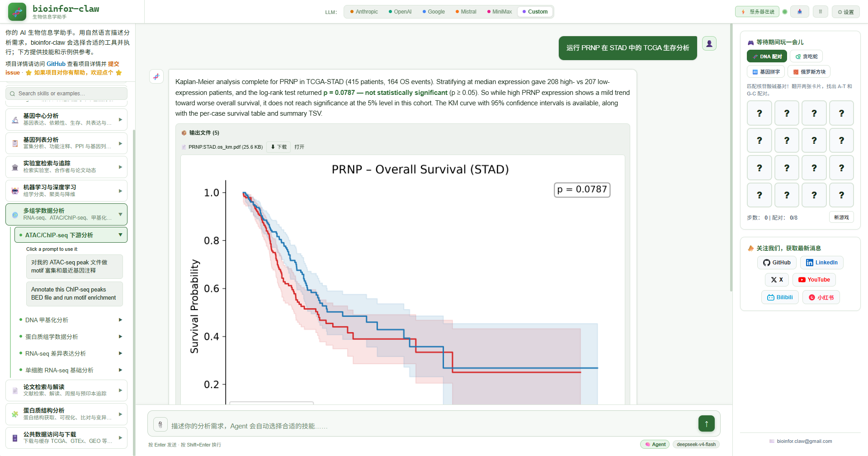Open the 设置 settings button
This screenshot has width=868, height=456.
(845, 12)
